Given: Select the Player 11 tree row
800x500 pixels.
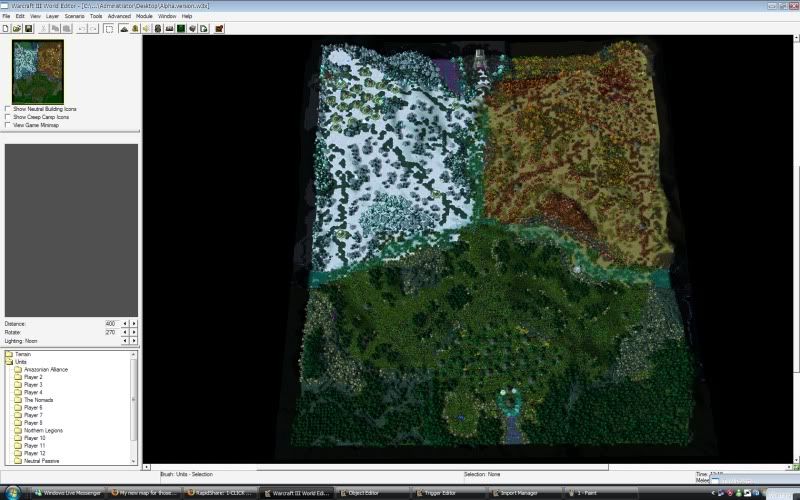Looking at the screenshot, I should (34, 445).
